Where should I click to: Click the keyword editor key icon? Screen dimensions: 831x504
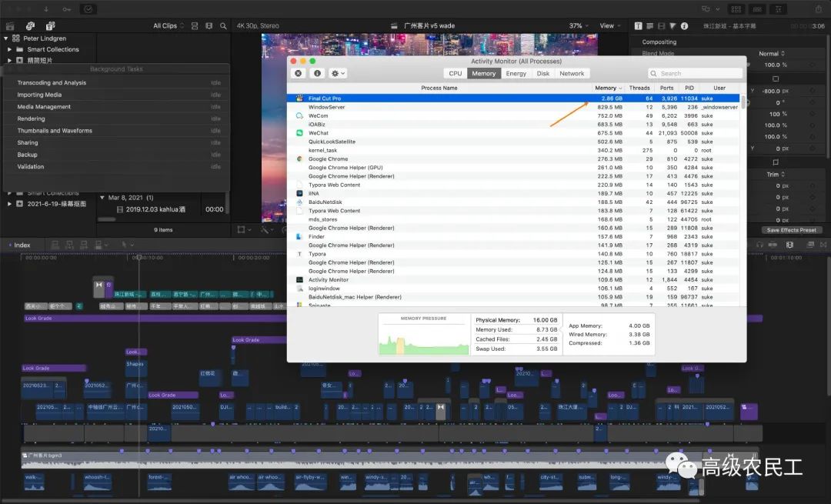pos(67,9)
